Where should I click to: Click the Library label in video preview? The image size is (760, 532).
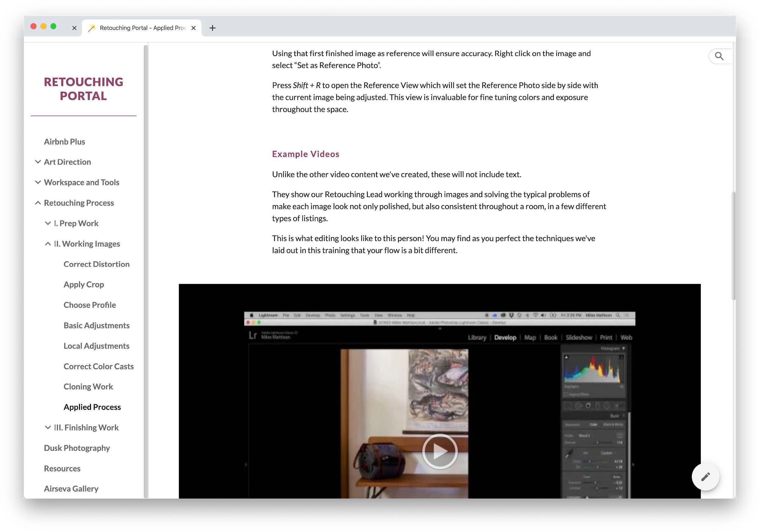pyautogui.click(x=477, y=338)
